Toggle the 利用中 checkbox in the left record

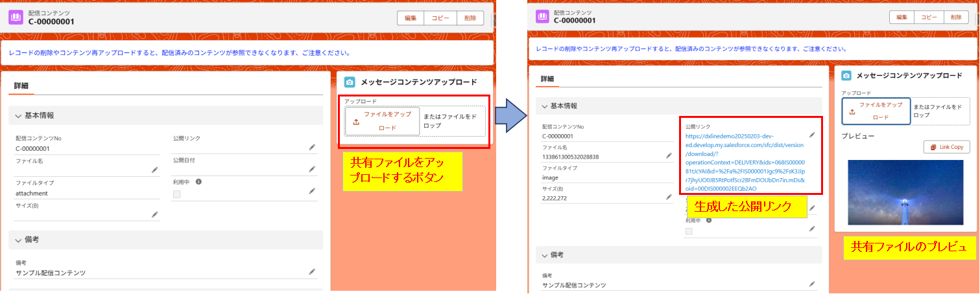tap(176, 194)
